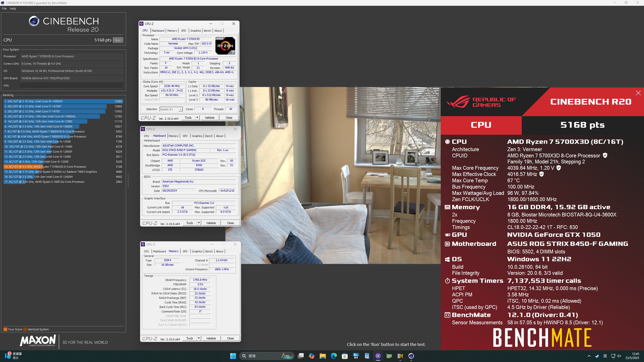
Task: Click the panel splitter grip beside Ranking list
Action: coord(128,181)
